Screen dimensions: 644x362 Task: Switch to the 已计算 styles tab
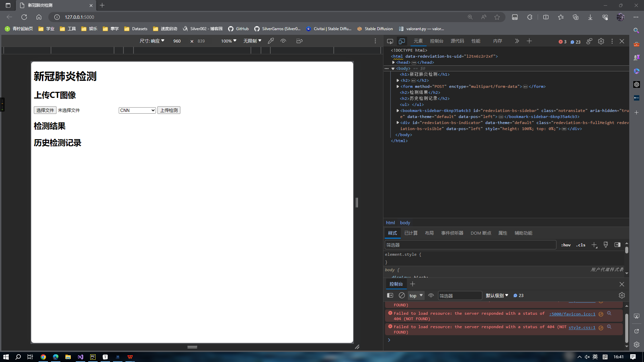tap(411, 233)
